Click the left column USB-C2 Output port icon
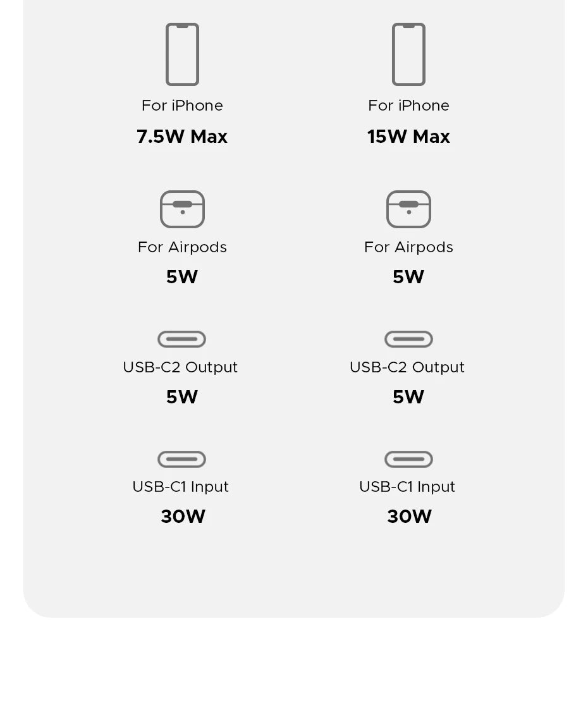Viewport: 588px width, 710px height. click(x=182, y=340)
